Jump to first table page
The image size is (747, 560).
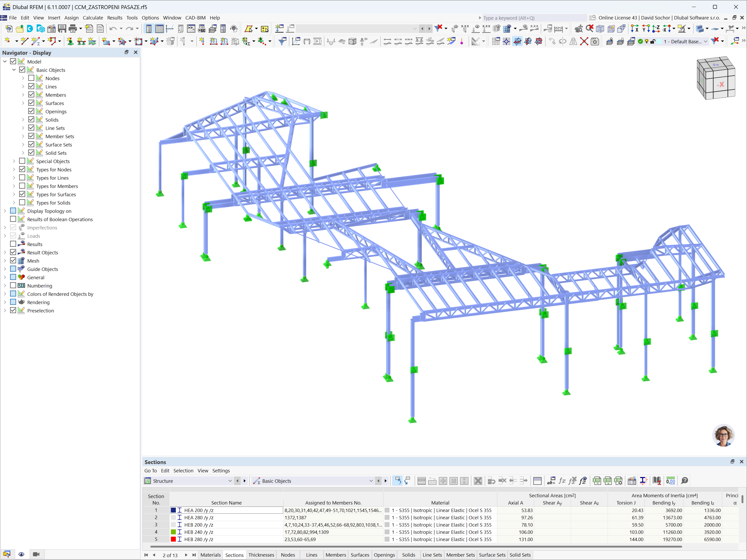pos(146,555)
